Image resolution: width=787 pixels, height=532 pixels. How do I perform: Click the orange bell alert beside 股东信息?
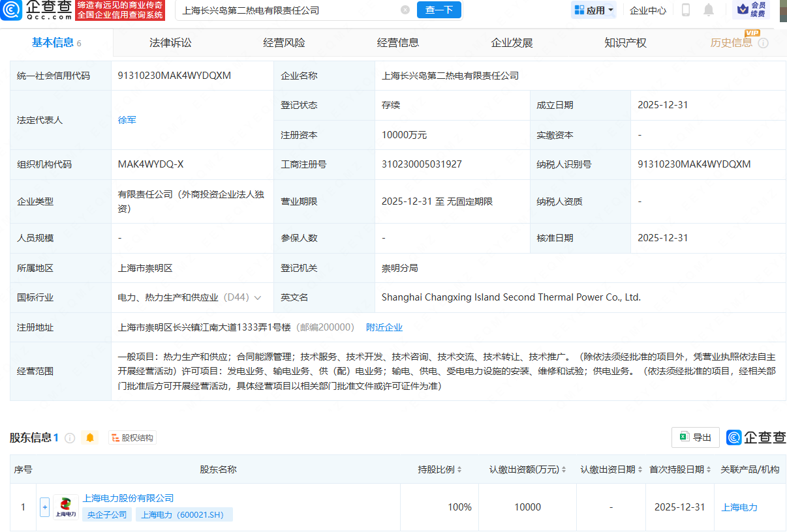coord(90,438)
